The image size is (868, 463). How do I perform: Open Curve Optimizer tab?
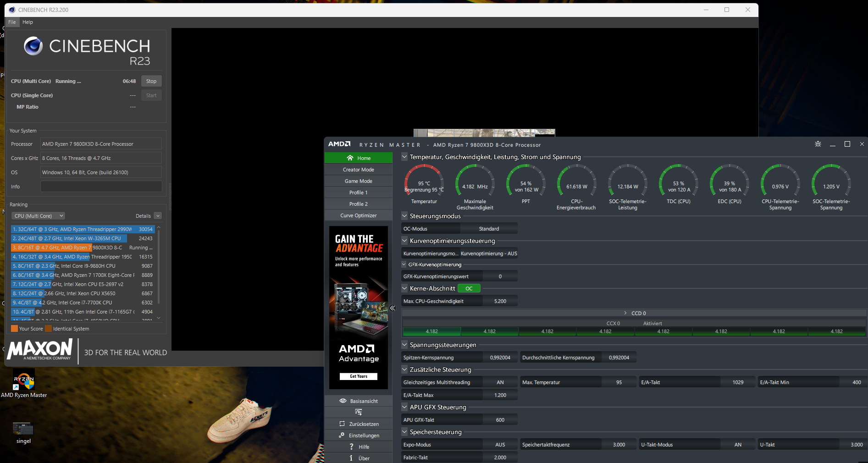pos(358,215)
